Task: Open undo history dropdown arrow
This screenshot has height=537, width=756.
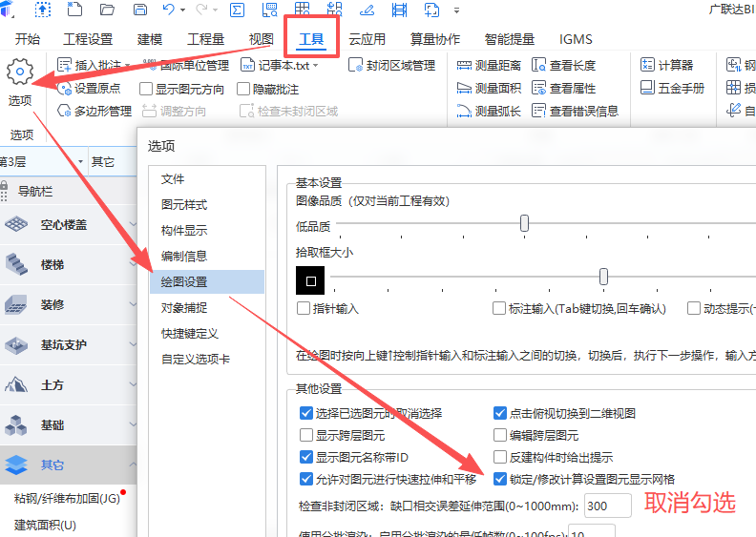Action: [182, 10]
